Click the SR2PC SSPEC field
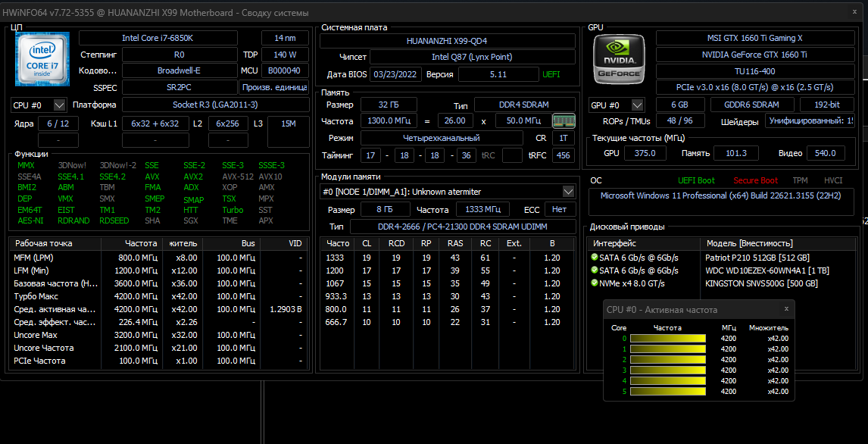The image size is (868, 444). tap(179, 87)
